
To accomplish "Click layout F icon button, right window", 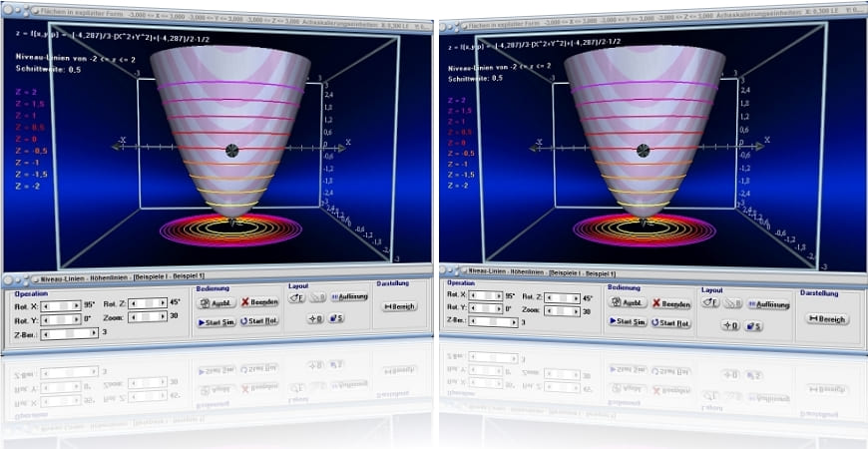I will [711, 302].
